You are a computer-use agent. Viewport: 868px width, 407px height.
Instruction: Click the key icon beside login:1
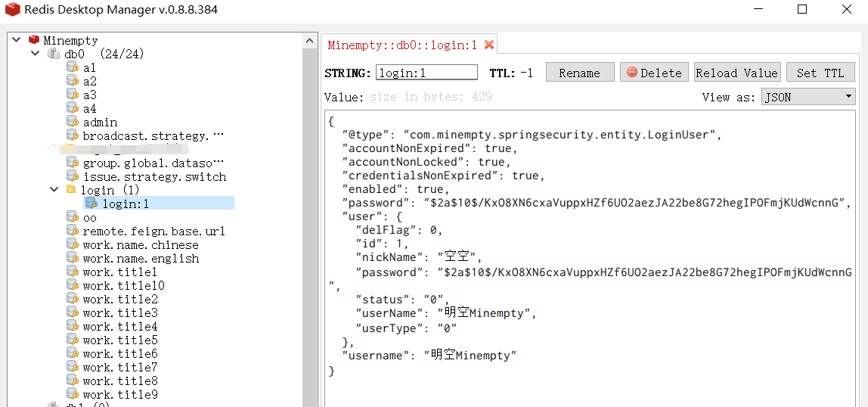point(92,203)
